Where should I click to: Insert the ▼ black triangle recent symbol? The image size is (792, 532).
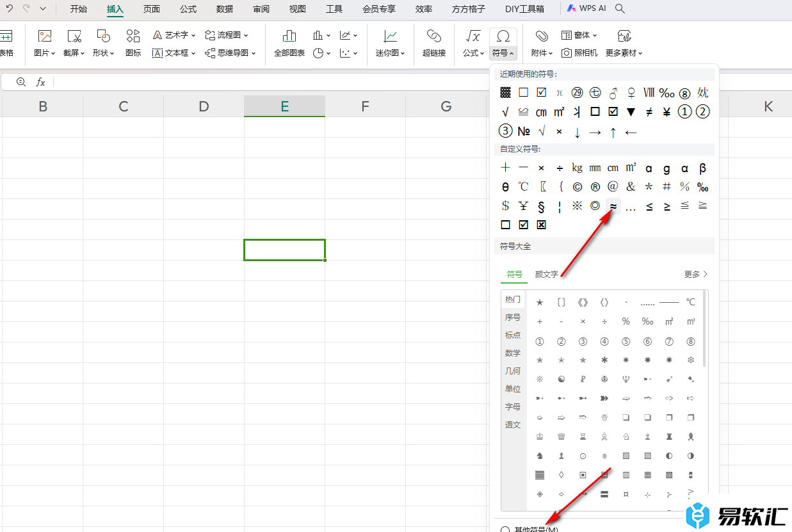pos(631,112)
